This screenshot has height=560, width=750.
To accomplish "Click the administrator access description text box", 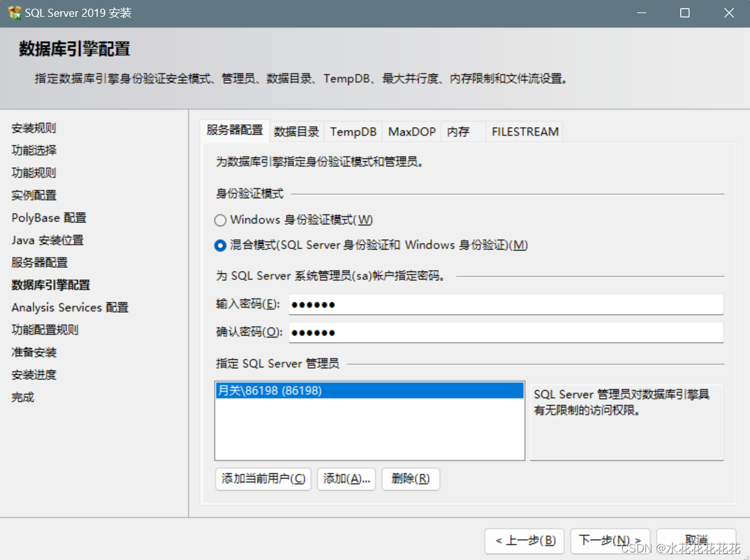I will (627, 422).
